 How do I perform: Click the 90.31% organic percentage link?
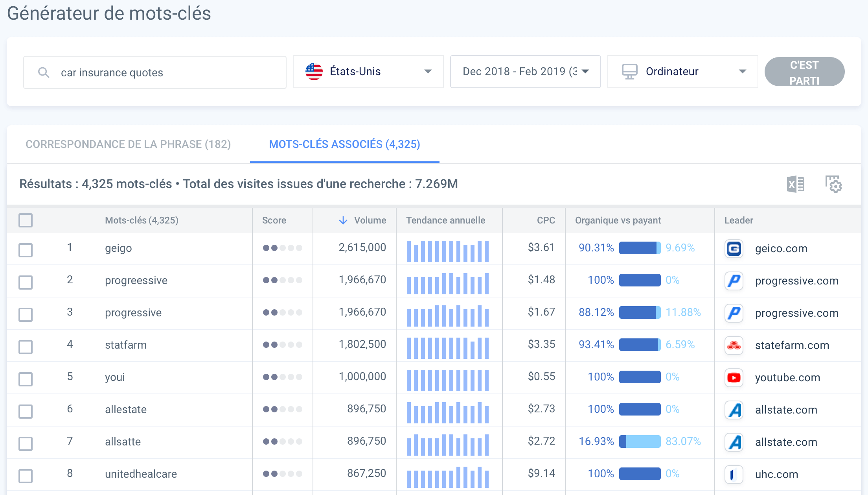click(596, 248)
